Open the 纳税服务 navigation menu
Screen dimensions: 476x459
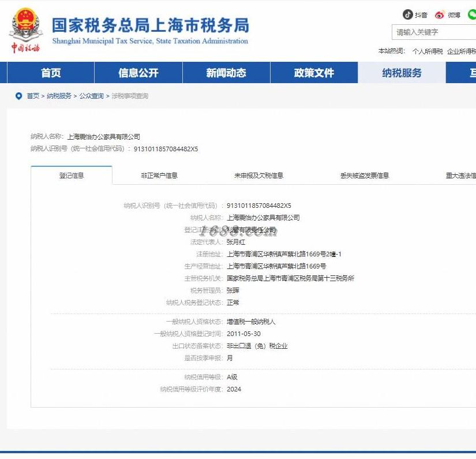coord(402,73)
